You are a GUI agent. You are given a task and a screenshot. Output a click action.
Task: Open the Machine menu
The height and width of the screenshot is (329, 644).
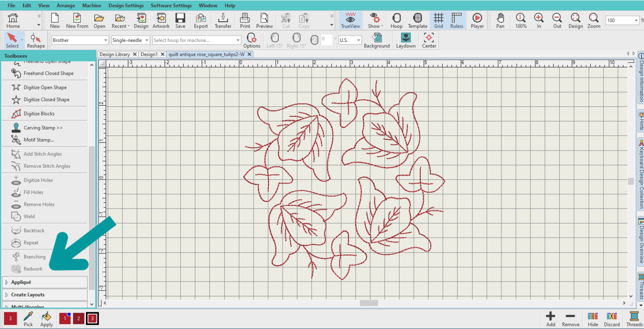pyautogui.click(x=92, y=5)
